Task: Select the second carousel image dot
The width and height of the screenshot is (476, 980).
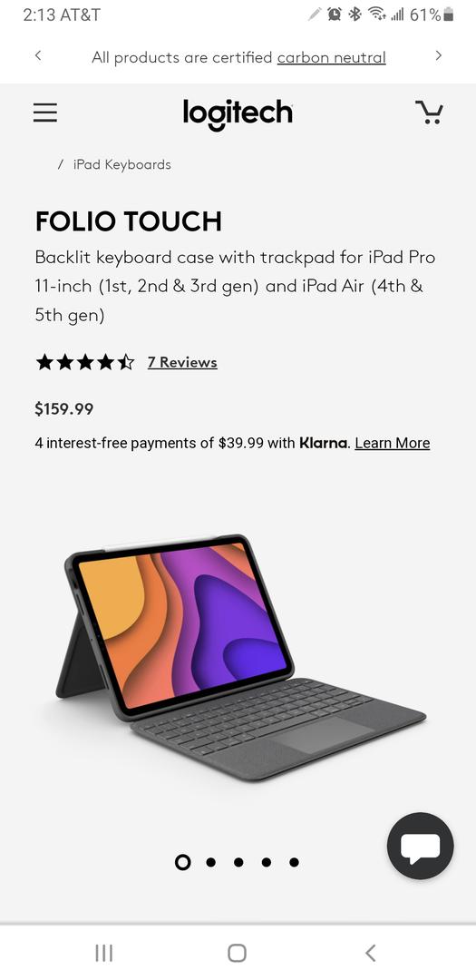Action: click(x=210, y=862)
